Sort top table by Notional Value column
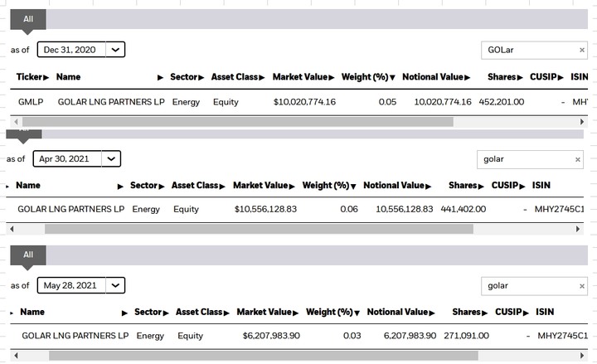Image resolution: width=597 pixels, height=364 pixels. click(436, 77)
